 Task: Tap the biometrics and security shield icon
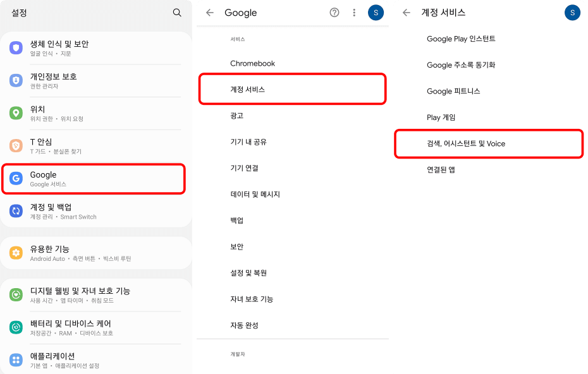tap(16, 48)
